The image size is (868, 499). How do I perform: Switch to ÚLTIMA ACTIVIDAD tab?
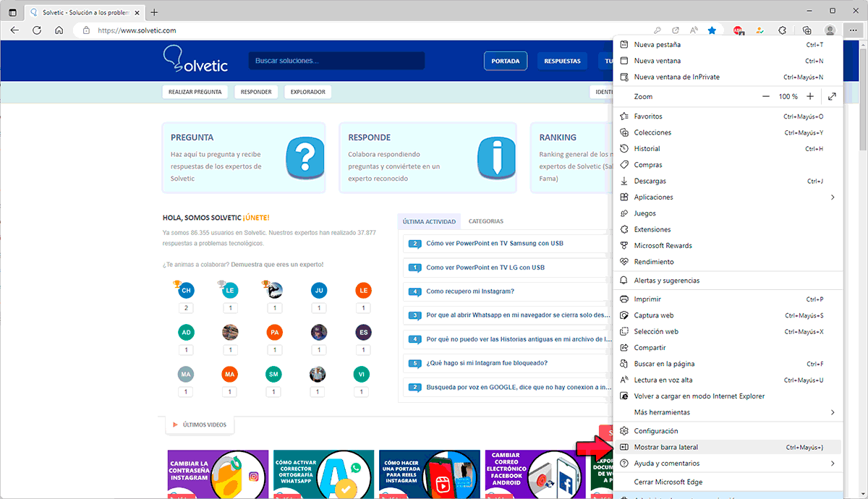coord(430,221)
